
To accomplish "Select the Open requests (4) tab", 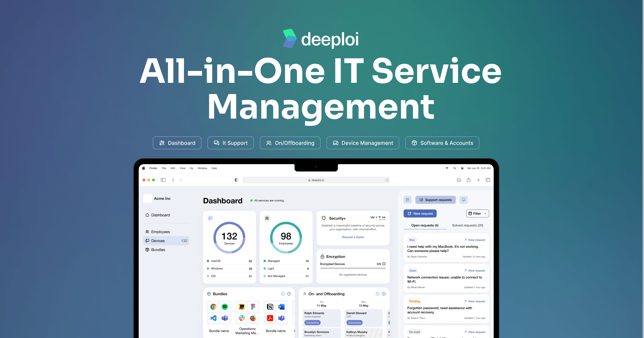I will pyautogui.click(x=425, y=225).
